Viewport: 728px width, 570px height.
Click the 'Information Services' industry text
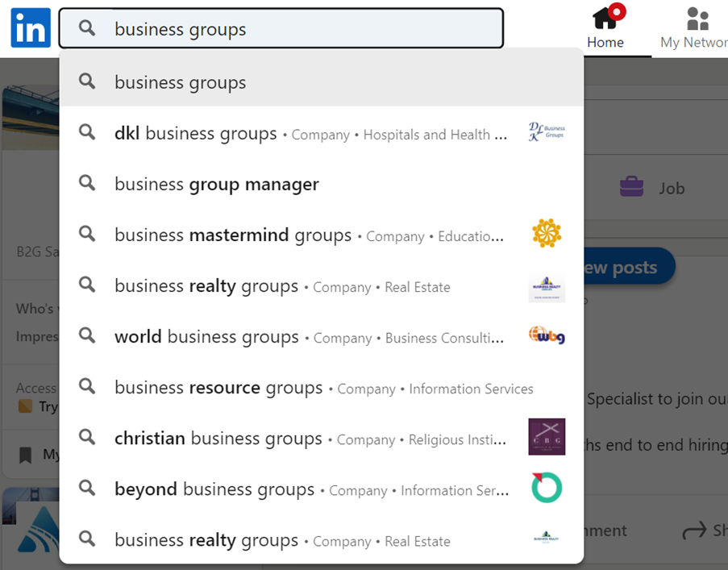click(x=471, y=389)
